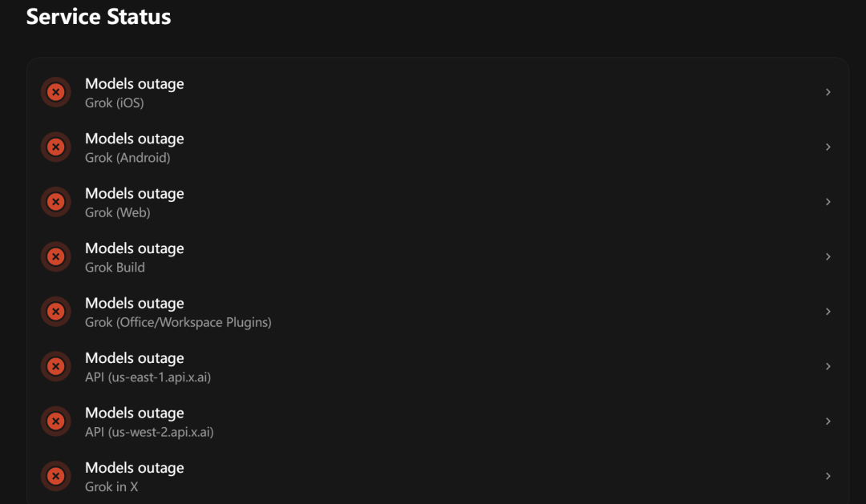Image resolution: width=866 pixels, height=504 pixels.
Task: Expand the Grok Build row chevron
Action: pyautogui.click(x=828, y=256)
